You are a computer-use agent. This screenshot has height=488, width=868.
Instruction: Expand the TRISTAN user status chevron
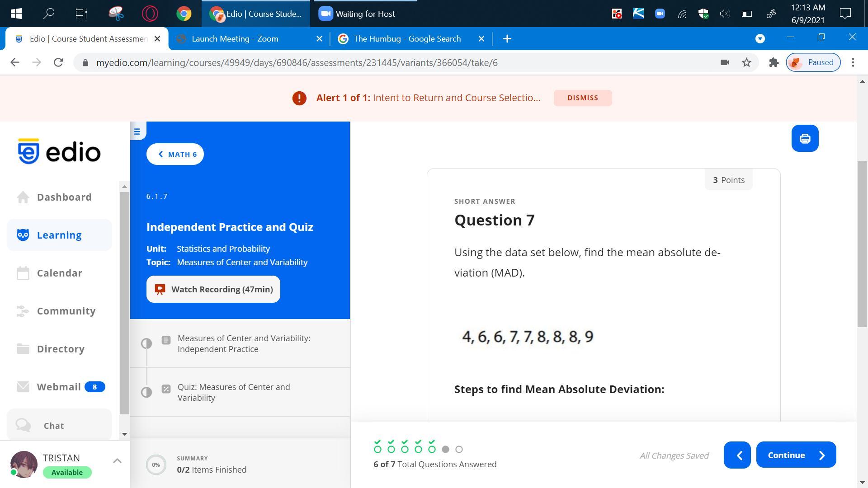pyautogui.click(x=117, y=460)
